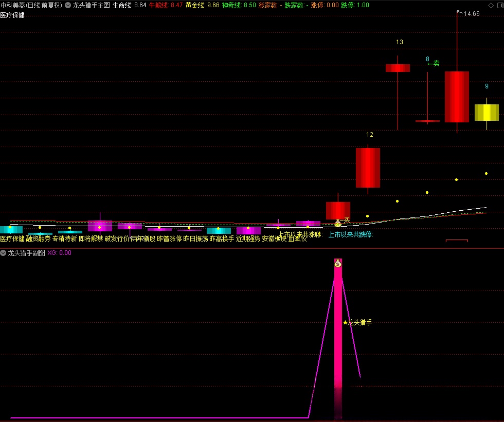Screen dimensions: 504x422
Task: Click the 医疗保健 sector label at top-left
Action: coord(12,15)
